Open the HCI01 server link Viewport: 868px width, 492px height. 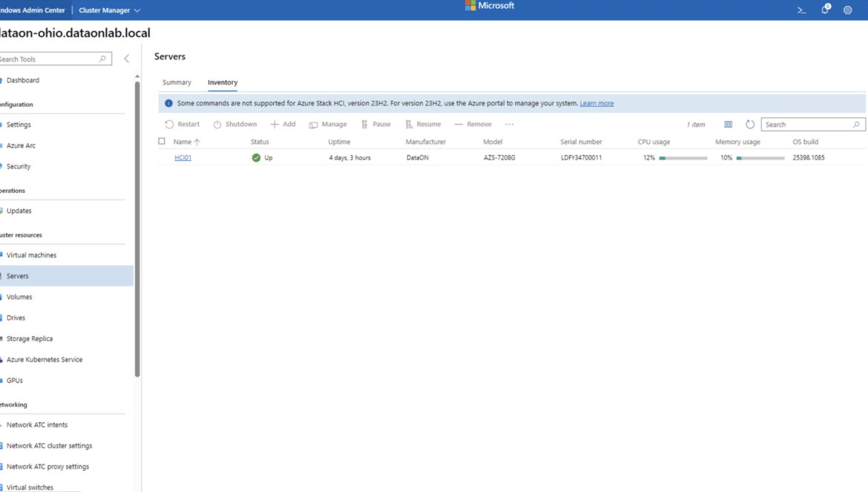click(x=183, y=158)
